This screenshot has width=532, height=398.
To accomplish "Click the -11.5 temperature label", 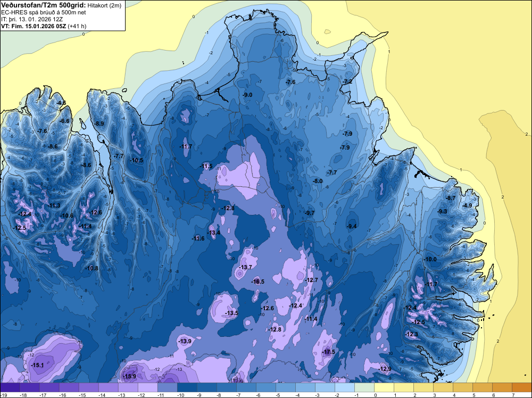I will pos(206,166).
